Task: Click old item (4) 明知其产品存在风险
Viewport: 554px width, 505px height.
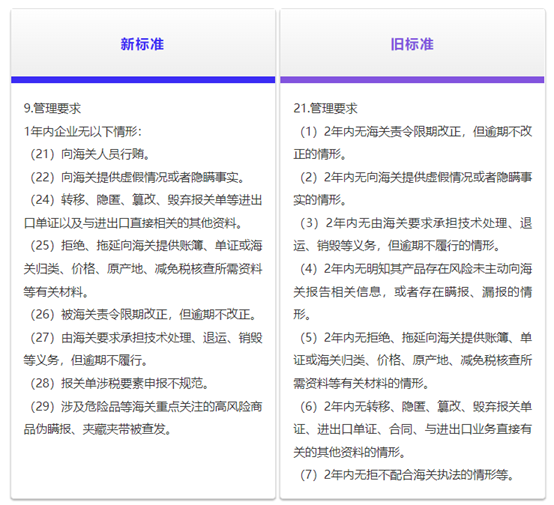Action: tap(413, 292)
